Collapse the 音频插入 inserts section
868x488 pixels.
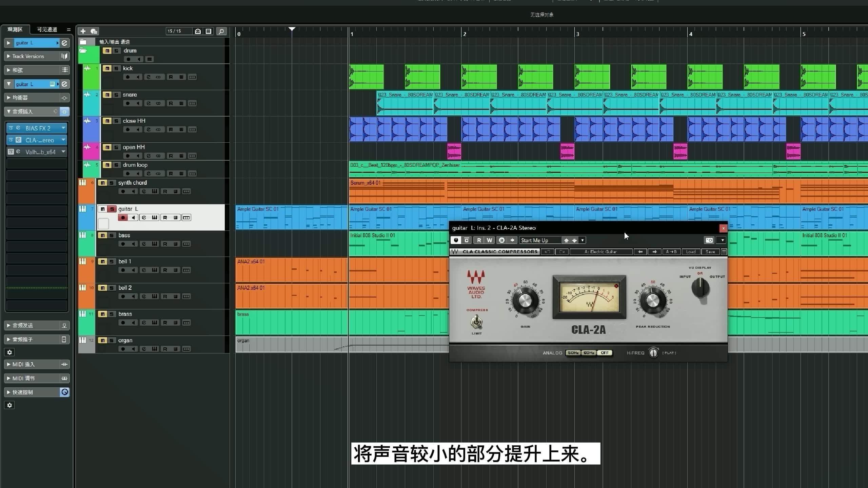8,111
